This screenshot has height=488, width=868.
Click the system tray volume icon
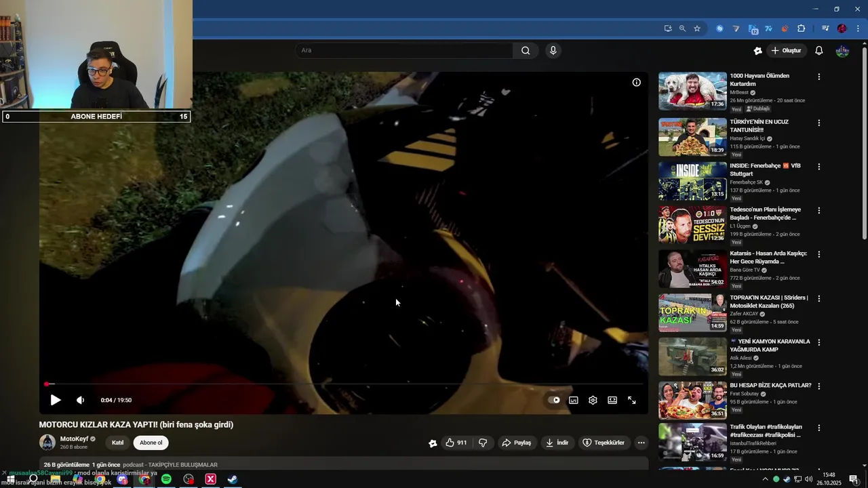[808, 479]
